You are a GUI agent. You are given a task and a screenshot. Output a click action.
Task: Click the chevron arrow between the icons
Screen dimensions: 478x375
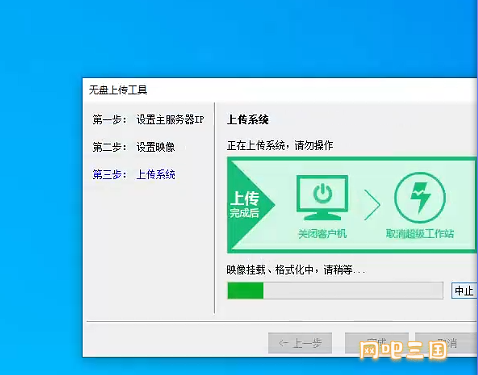[x=372, y=205]
